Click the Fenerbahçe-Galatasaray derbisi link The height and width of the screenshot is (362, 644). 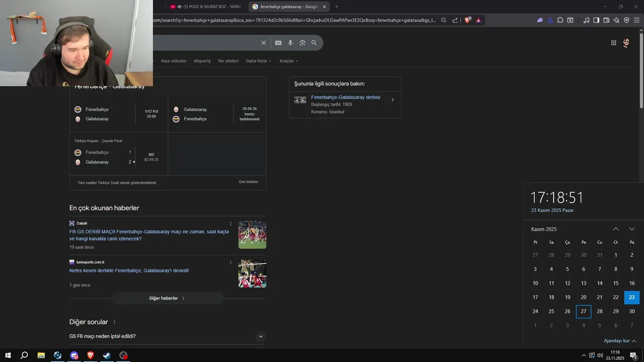click(346, 97)
